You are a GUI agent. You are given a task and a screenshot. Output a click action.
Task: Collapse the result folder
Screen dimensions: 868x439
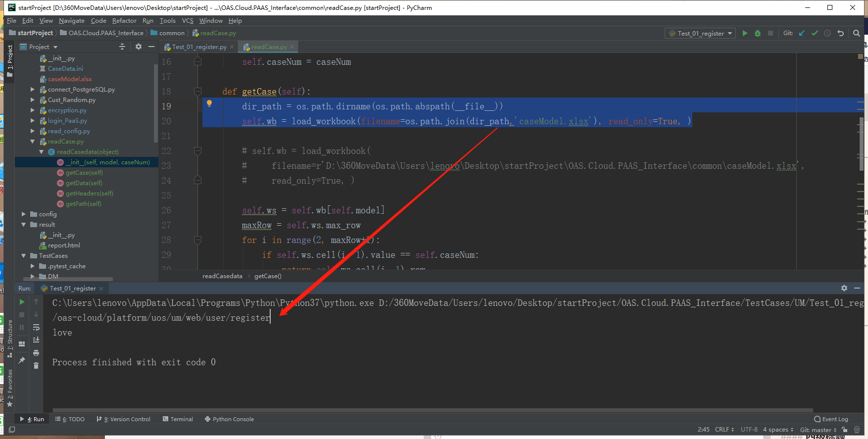24,225
